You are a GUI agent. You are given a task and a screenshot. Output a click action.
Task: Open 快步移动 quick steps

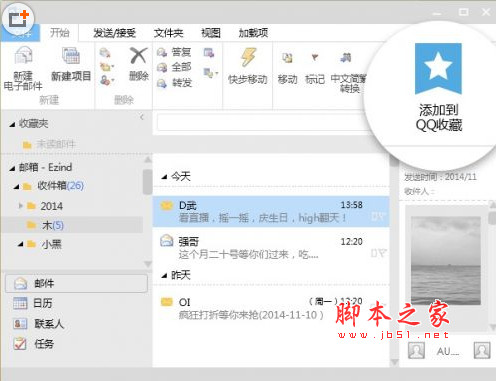click(x=248, y=66)
